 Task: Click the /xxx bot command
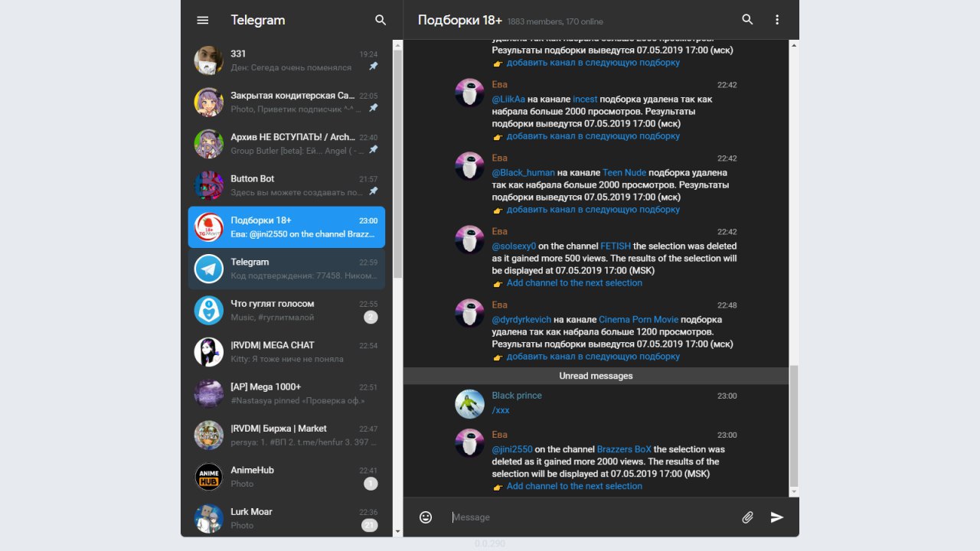(501, 410)
